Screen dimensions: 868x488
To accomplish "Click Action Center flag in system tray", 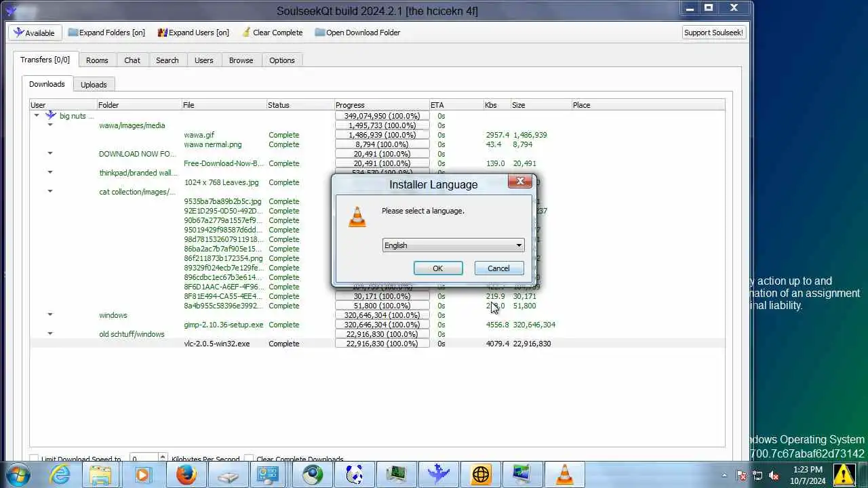I will 741,475.
